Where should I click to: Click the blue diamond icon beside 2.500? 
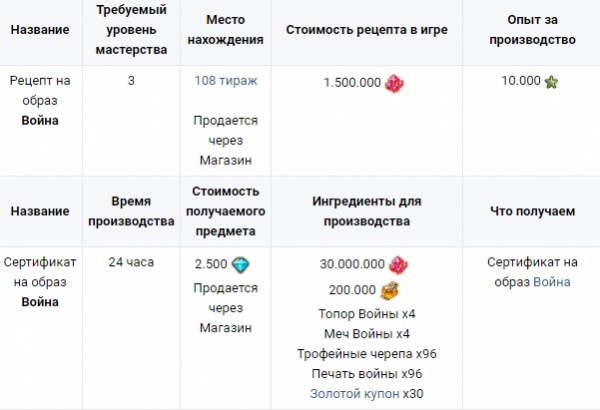click(241, 265)
